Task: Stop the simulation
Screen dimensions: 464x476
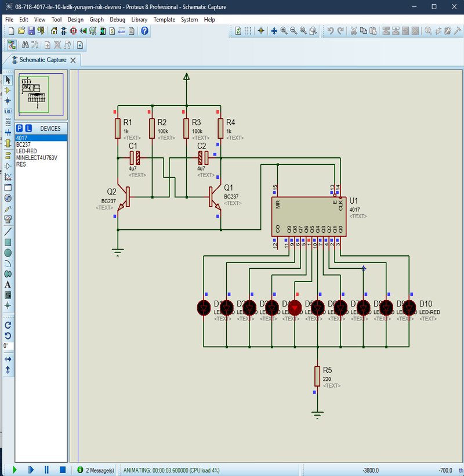Action: pos(62,469)
